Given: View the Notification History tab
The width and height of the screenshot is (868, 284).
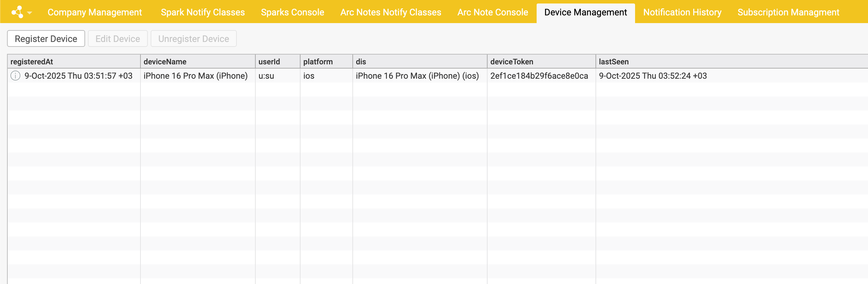Looking at the screenshot, I should coord(682,12).
